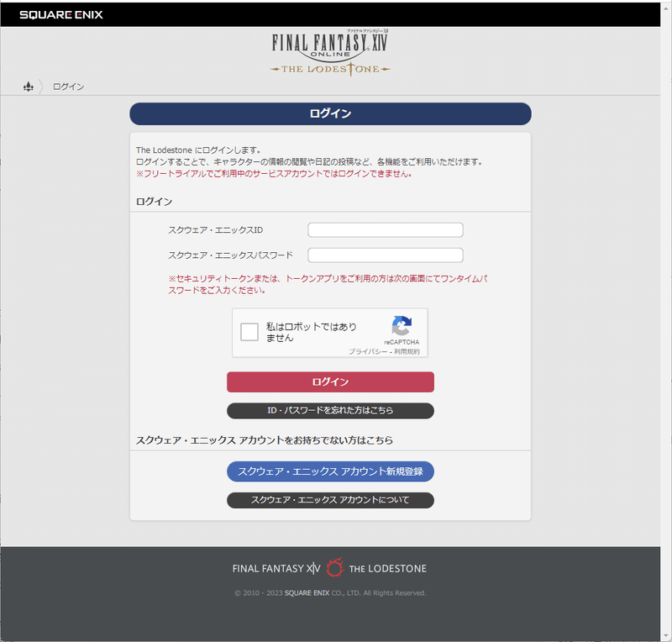Click the ログイン breadcrumb entry
This screenshot has height=642, width=672.
[68, 87]
